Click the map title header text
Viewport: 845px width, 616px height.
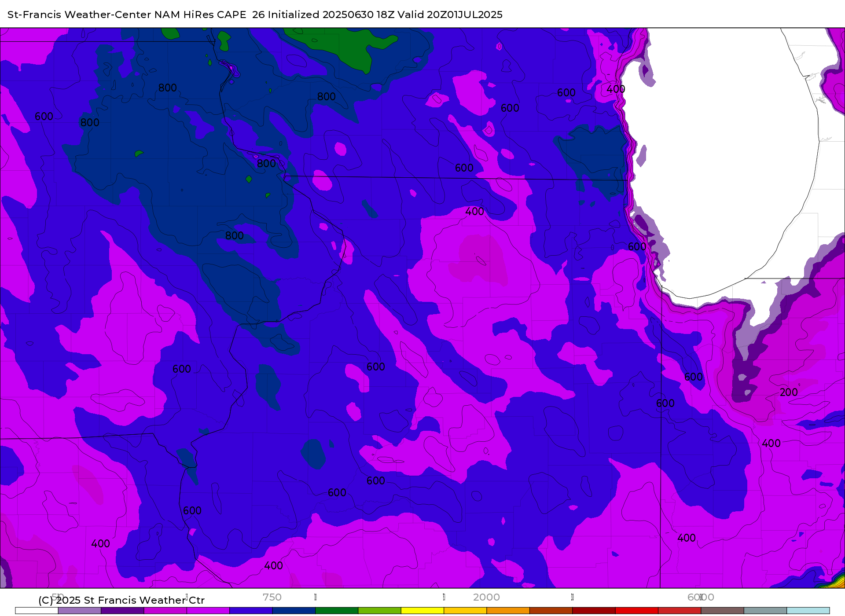(x=255, y=15)
